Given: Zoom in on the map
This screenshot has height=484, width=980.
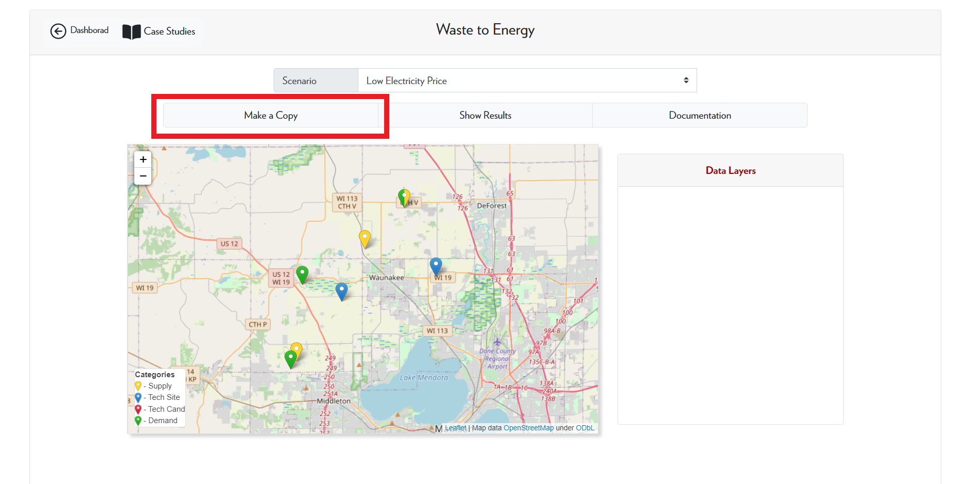Looking at the screenshot, I should point(143,159).
